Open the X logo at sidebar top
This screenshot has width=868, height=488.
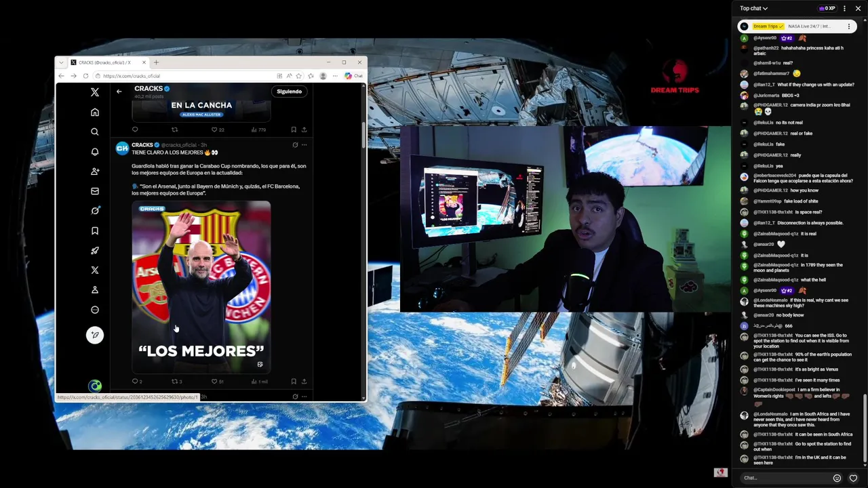click(95, 92)
